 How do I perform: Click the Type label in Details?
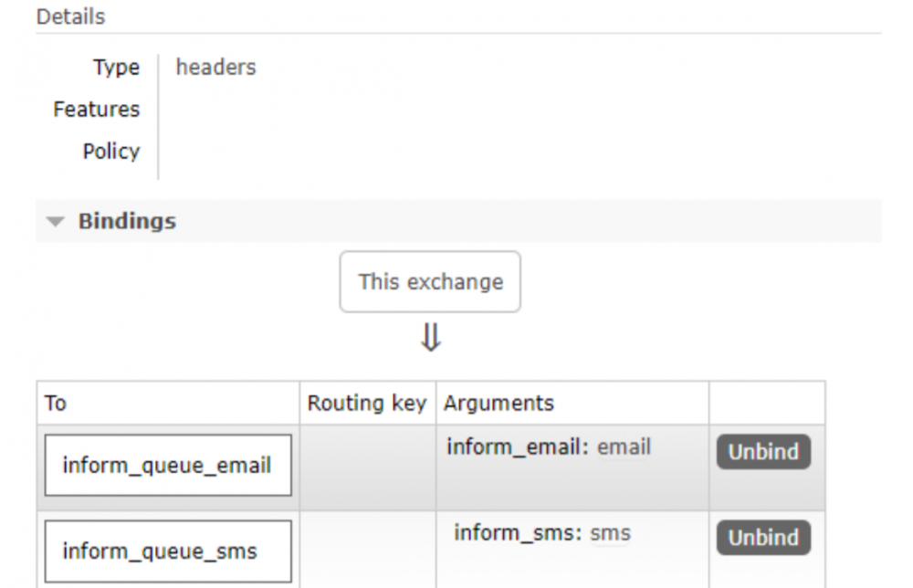116,68
